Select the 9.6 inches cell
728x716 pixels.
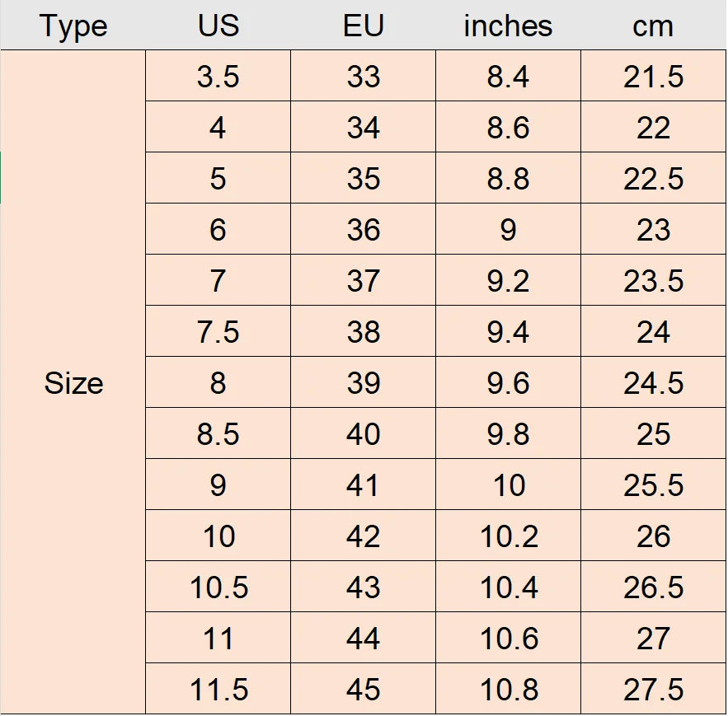tap(508, 383)
